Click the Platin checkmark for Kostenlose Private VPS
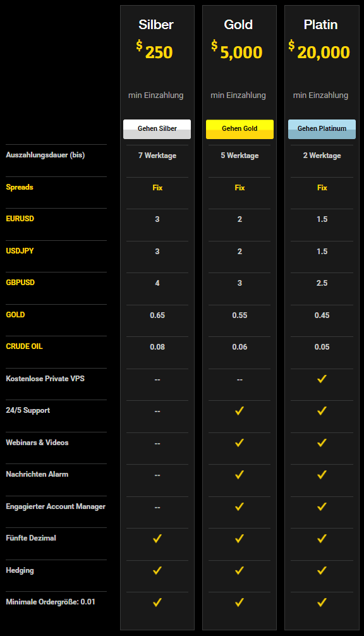Viewport: 364px width, 636px height. point(322,379)
